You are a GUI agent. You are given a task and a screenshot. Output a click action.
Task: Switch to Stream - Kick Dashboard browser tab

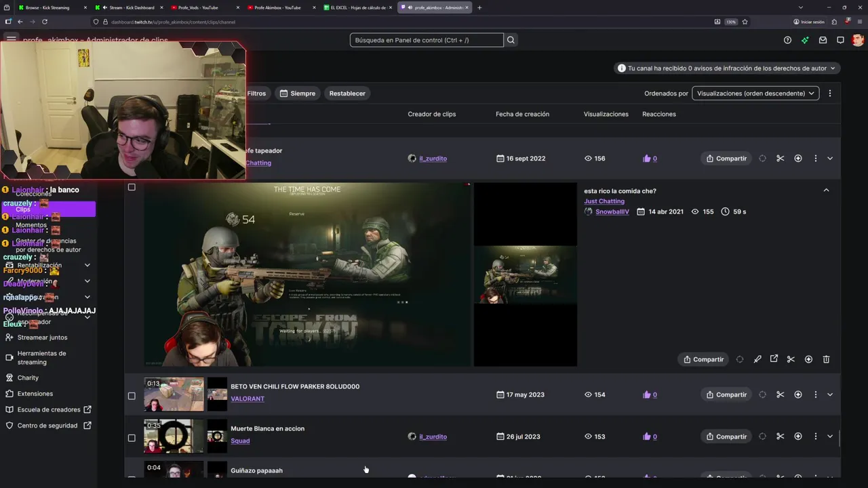pyautogui.click(x=129, y=7)
